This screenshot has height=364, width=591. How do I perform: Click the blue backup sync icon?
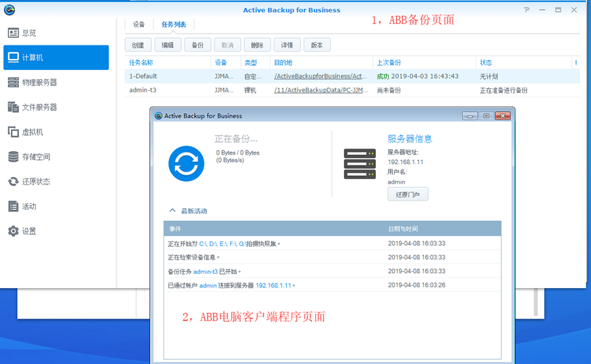[186, 163]
